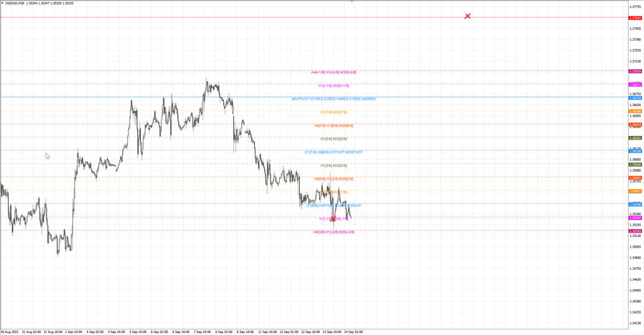Click the 1.35193 price tag
Image resolution: width=644 pixels, height=335 pixels.
click(x=635, y=231)
